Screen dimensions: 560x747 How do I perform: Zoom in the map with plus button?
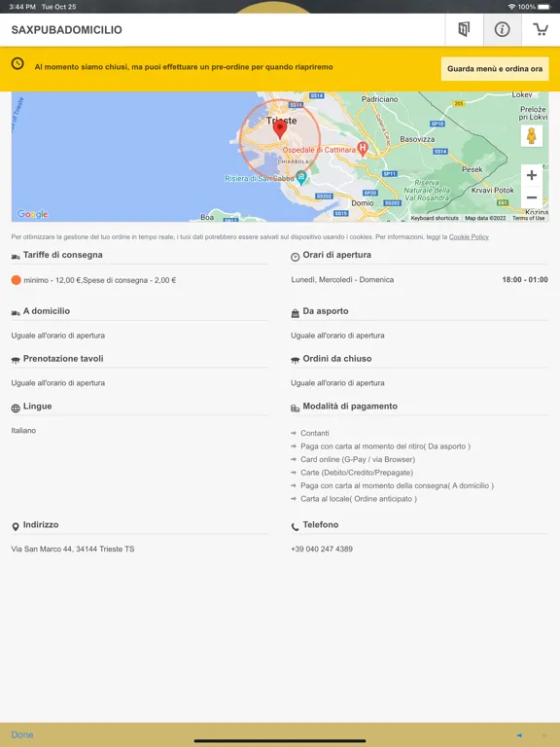[532, 175]
